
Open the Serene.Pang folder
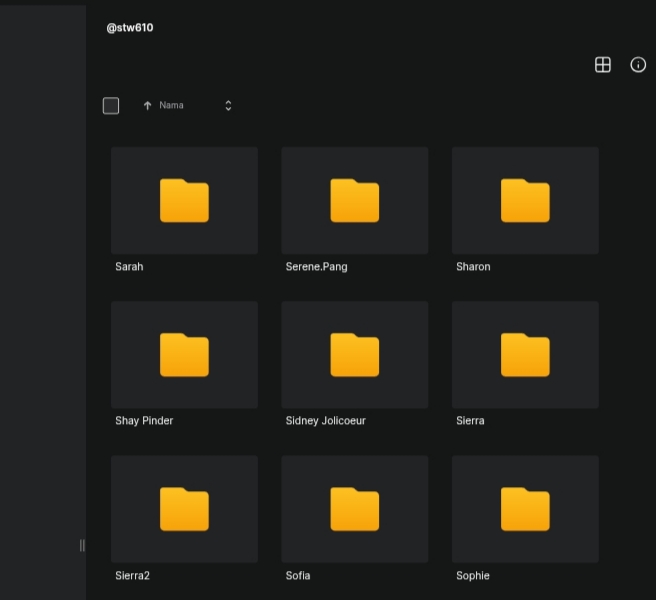click(355, 200)
